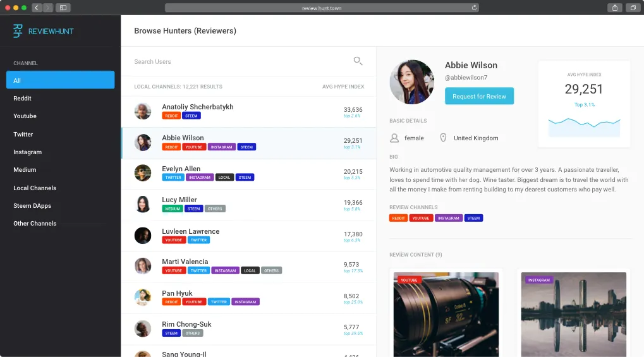Open Steem DApps channel filter
The height and width of the screenshot is (357, 644).
[32, 206]
